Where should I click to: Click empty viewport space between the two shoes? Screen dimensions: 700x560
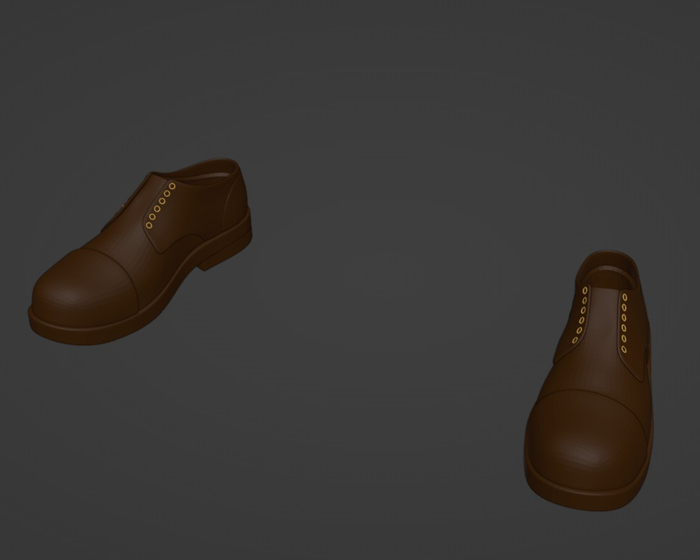tap(380, 300)
